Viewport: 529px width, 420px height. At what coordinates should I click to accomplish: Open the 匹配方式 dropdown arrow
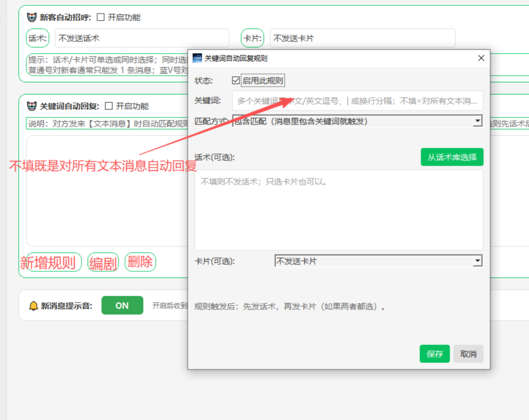(x=477, y=121)
